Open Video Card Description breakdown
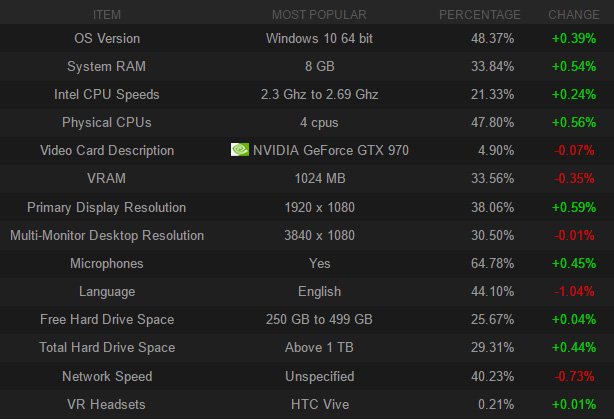 tap(107, 150)
